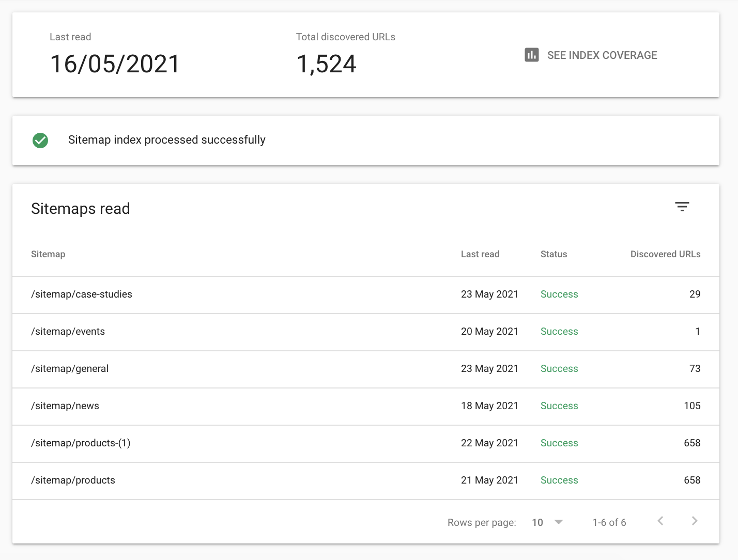Select the /sitemap/case-studies row
The width and height of the screenshot is (738, 560).
[x=81, y=294]
